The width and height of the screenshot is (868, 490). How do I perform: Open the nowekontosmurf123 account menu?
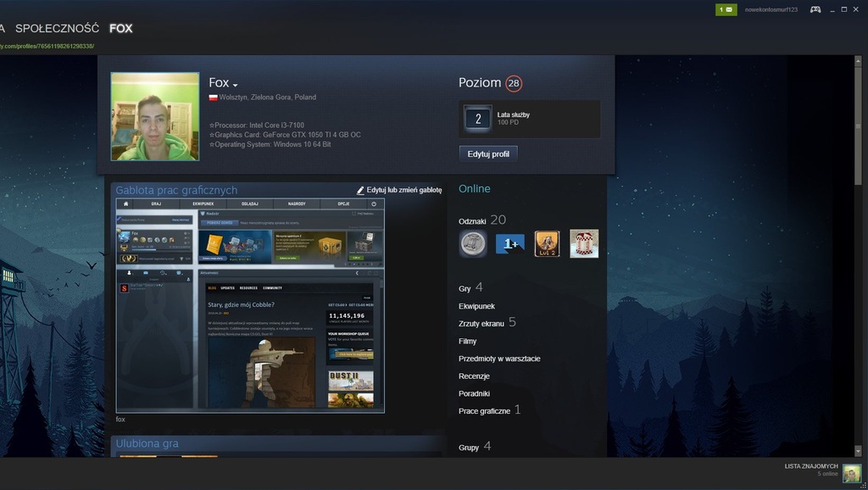771,9
